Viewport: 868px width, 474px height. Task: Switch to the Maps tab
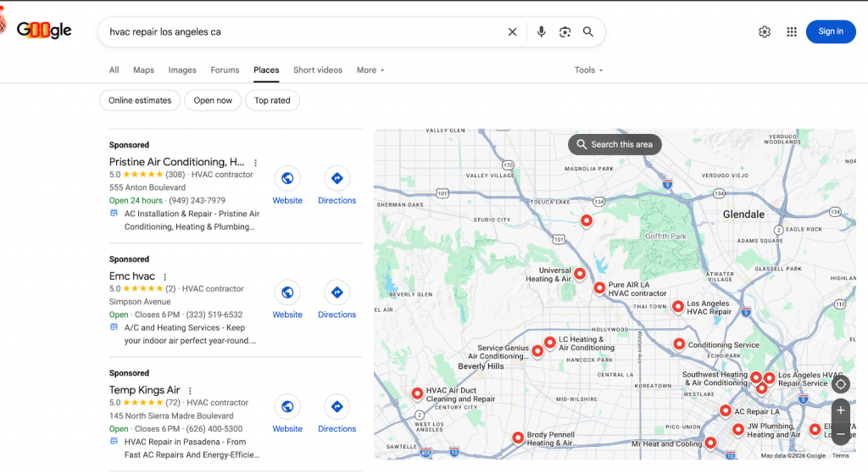[x=143, y=70]
